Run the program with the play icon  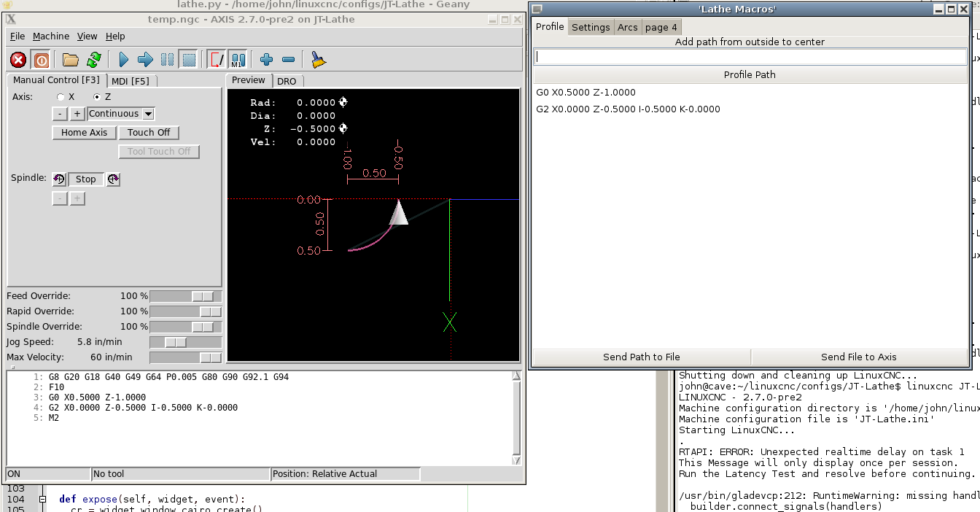point(123,60)
